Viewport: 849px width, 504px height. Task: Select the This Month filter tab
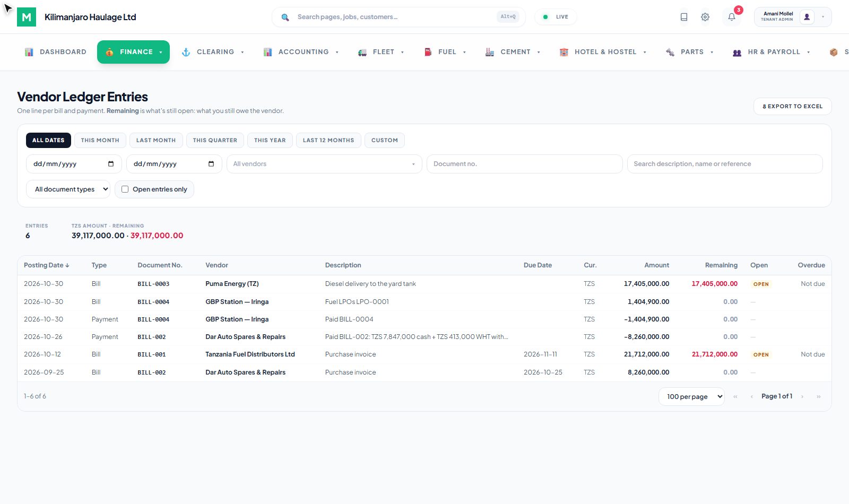pyautogui.click(x=100, y=140)
